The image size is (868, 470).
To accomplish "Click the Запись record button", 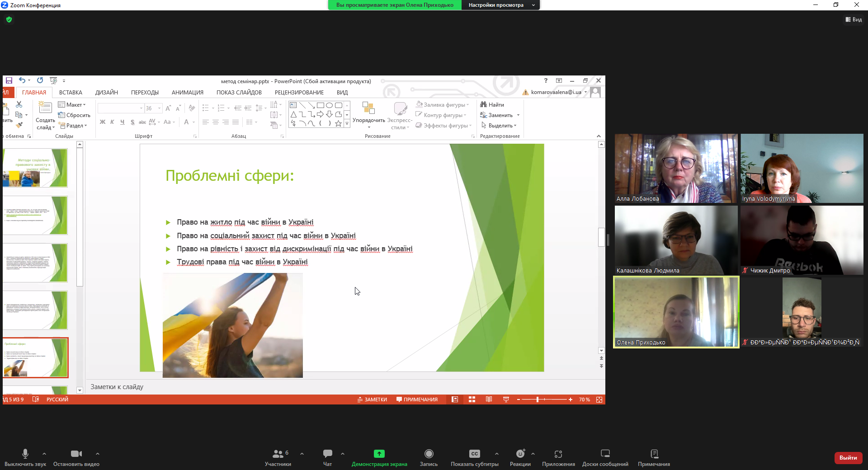I will 429,457.
